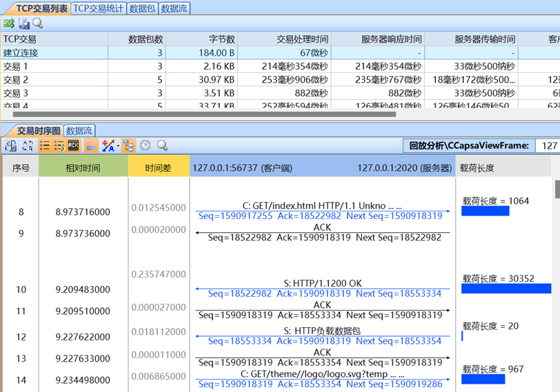Click the 127 input field beside CCapsaViewFrame

[548, 145]
